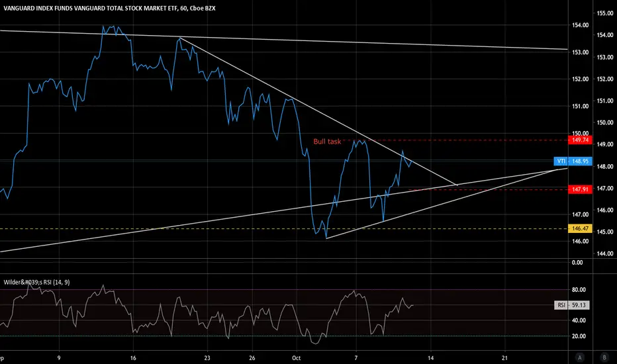Select the yellow 146.47 price level label
This screenshot has width=617, height=364.
click(x=580, y=228)
